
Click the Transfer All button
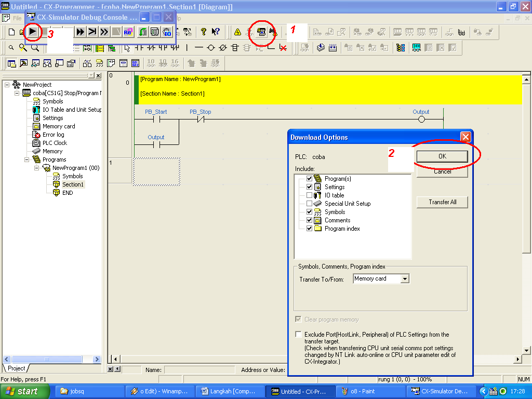coord(442,202)
